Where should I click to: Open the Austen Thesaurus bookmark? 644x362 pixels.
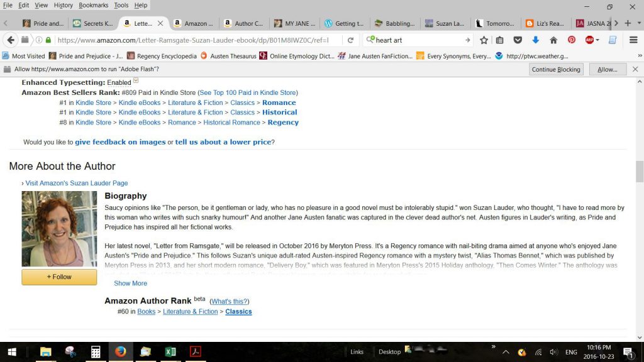[x=228, y=56]
